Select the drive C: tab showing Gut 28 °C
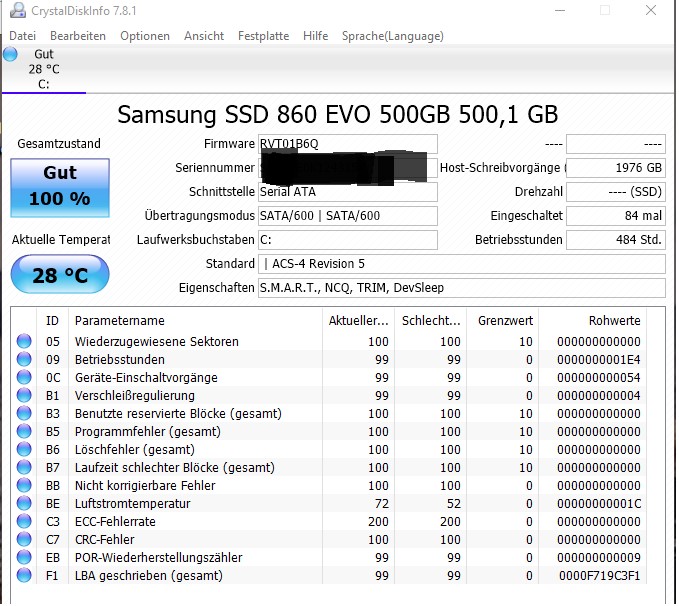The image size is (679, 606). pos(44,69)
